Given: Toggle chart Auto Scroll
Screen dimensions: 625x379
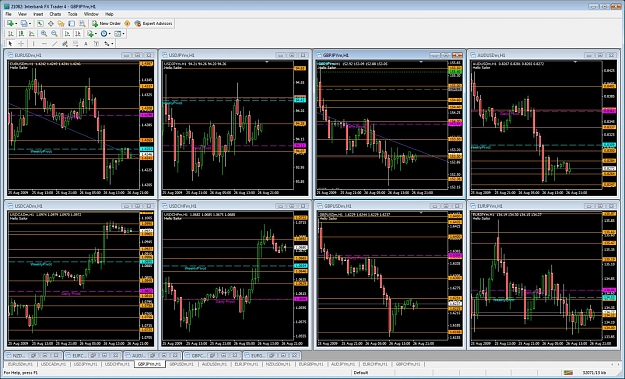Looking at the screenshot, I should 67,33.
